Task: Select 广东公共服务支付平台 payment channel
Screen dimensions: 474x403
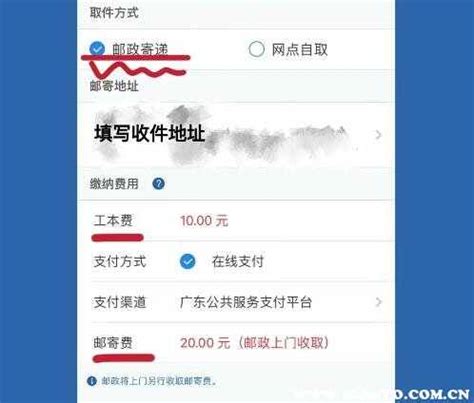Action: (x=246, y=302)
